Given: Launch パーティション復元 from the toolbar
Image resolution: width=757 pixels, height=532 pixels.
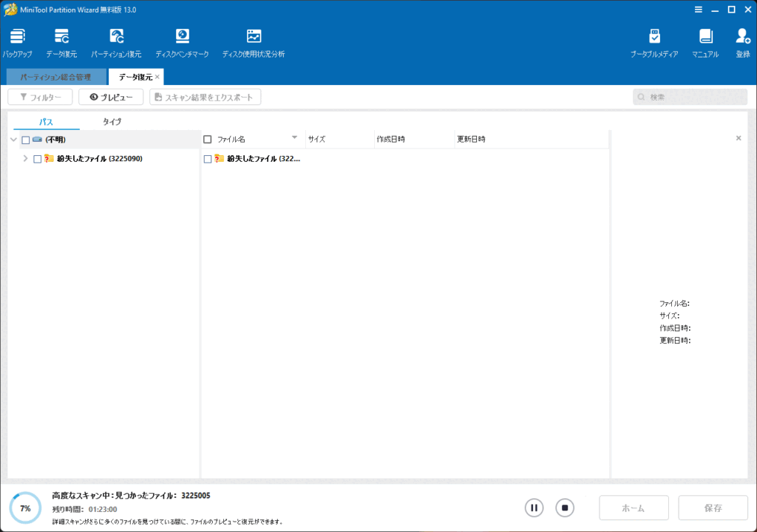Looking at the screenshot, I should click(116, 37).
